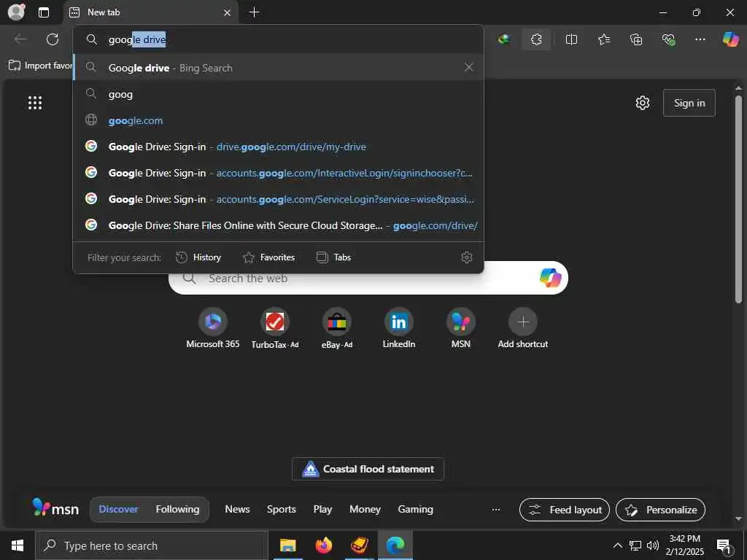This screenshot has height=560, width=747.
Task: Click the page vertical scrollbar
Action: (738, 200)
